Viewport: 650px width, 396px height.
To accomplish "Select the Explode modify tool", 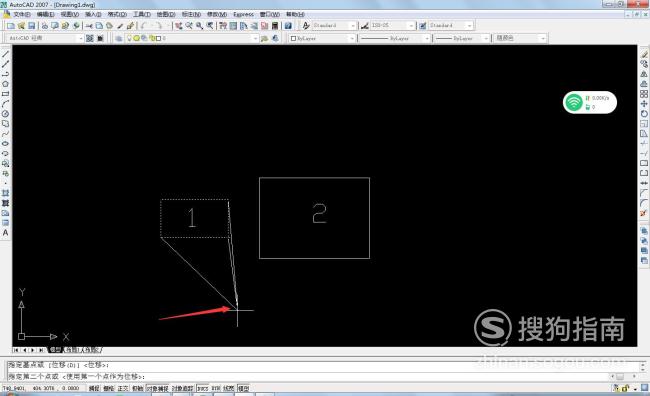I will pos(644,214).
